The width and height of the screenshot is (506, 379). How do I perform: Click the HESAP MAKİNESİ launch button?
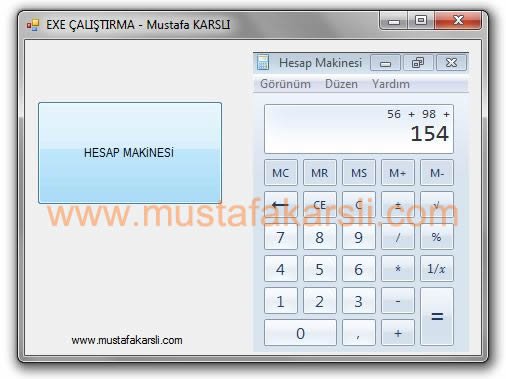[130, 153]
